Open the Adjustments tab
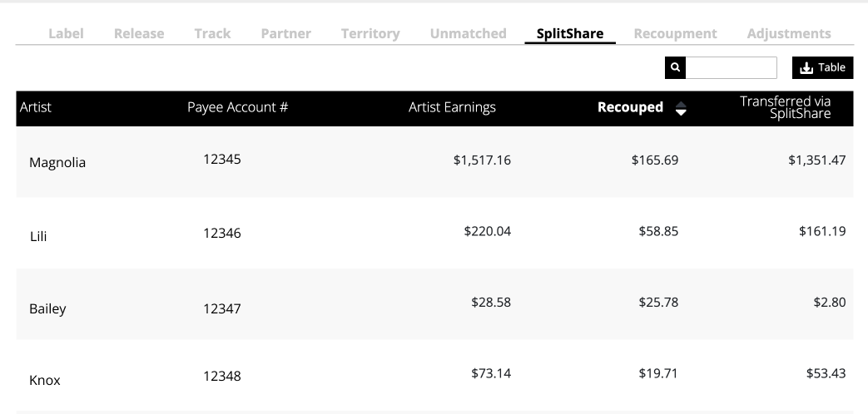868x414 pixels. (x=789, y=34)
